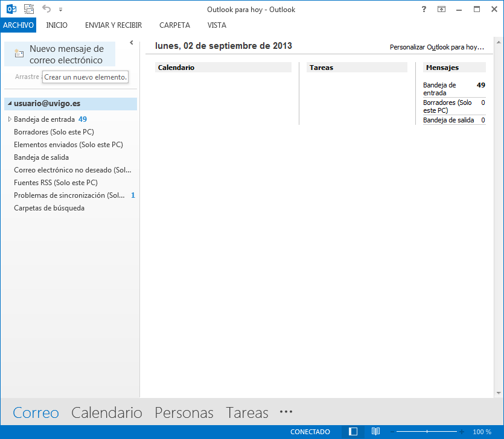Click the zoom in plus icon
Viewport: 504px width, 439px height.
(x=462, y=432)
